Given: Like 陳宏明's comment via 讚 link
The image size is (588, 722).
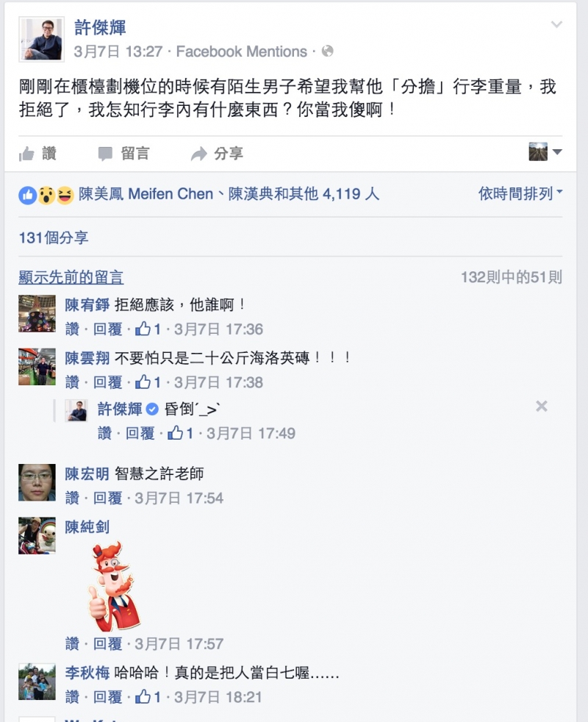Looking at the screenshot, I should [x=72, y=498].
